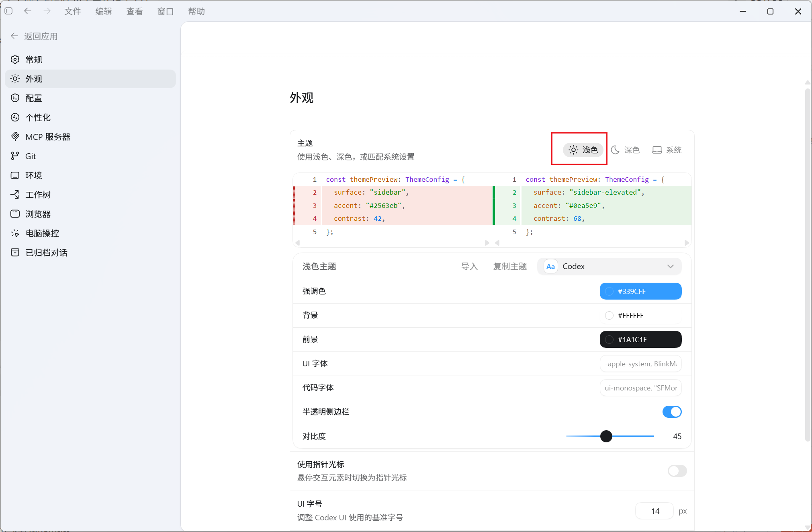Click the vertical scrollbar on the right

tap(808, 265)
